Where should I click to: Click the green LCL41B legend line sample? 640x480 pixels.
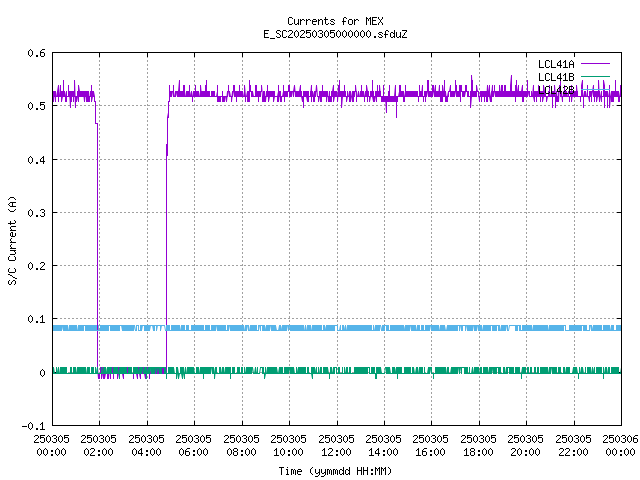pyautogui.click(x=595, y=76)
